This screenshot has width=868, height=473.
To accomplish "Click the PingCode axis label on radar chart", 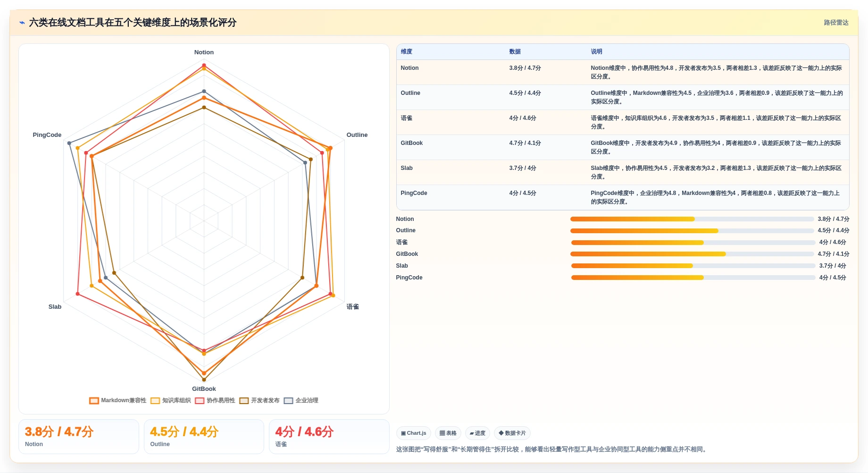I will click(x=47, y=135).
